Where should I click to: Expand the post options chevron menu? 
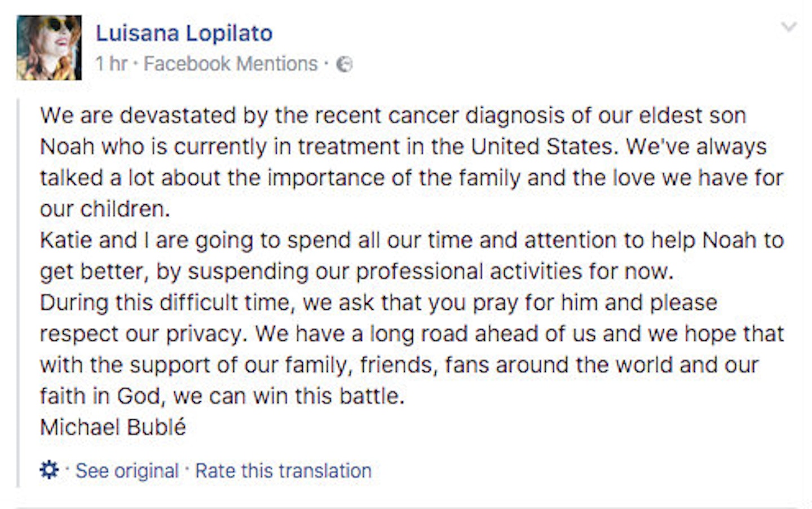pos(788,27)
